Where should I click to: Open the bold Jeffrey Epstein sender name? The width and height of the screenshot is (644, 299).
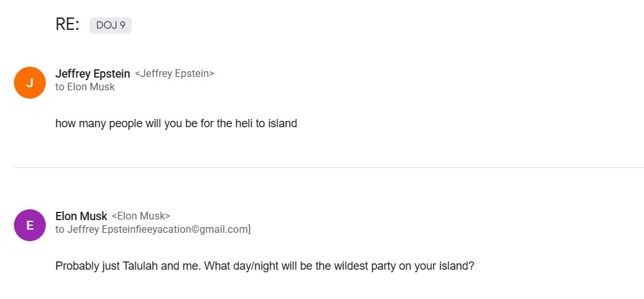coord(92,74)
